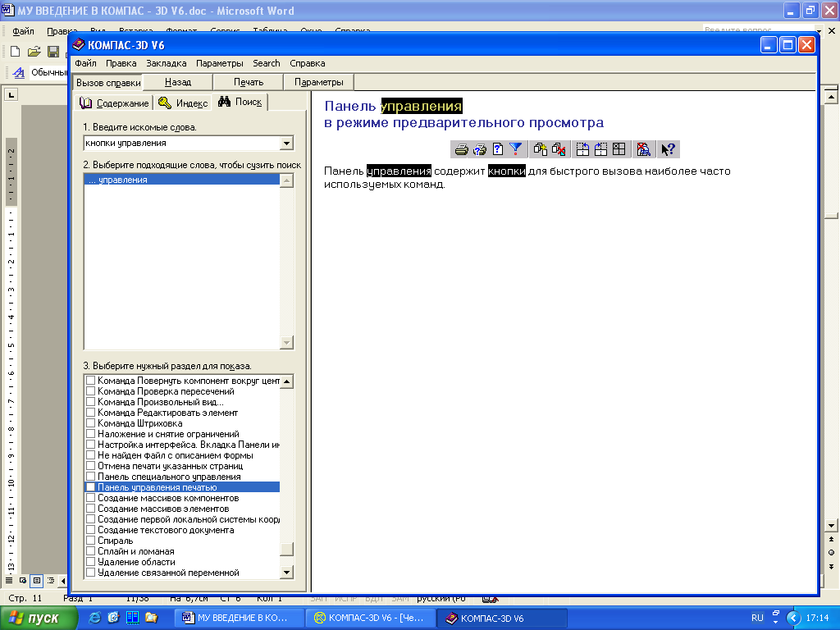Click the tray expand arrow near the clock
840x630 pixels.
(793, 618)
